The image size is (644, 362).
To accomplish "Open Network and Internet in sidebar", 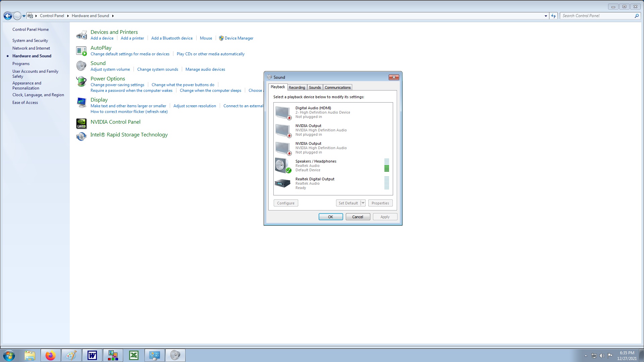I will [x=31, y=48].
